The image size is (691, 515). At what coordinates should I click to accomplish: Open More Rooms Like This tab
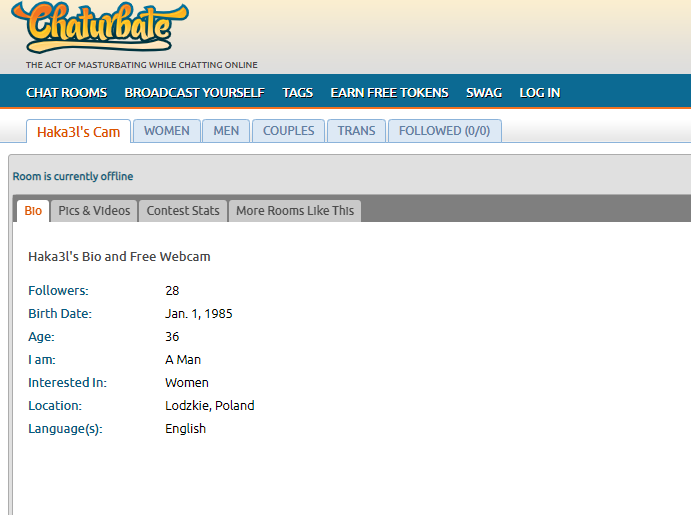coord(295,211)
